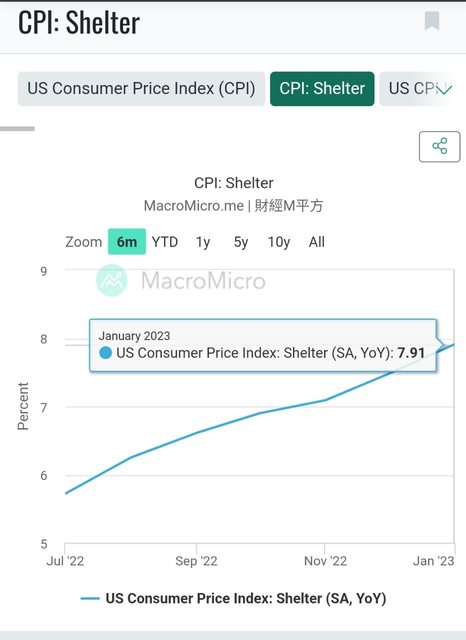Set chart zoom to YTD
This screenshot has width=466, height=640.
coord(165,242)
